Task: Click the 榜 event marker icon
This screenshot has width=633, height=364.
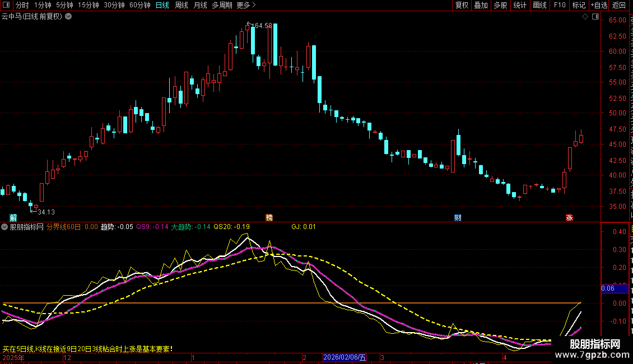Action: [x=269, y=218]
